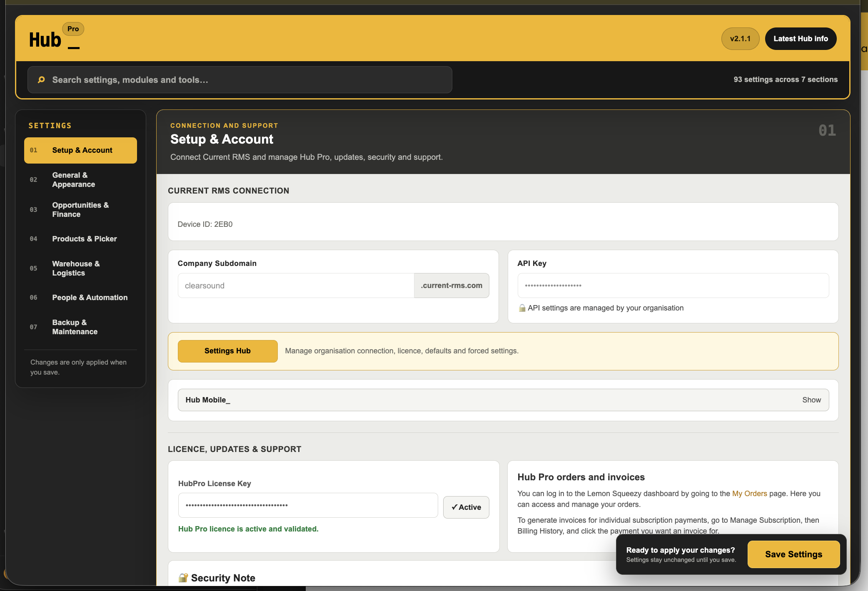Click the API Key field
This screenshot has width=868, height=591.
coord(673,286)
